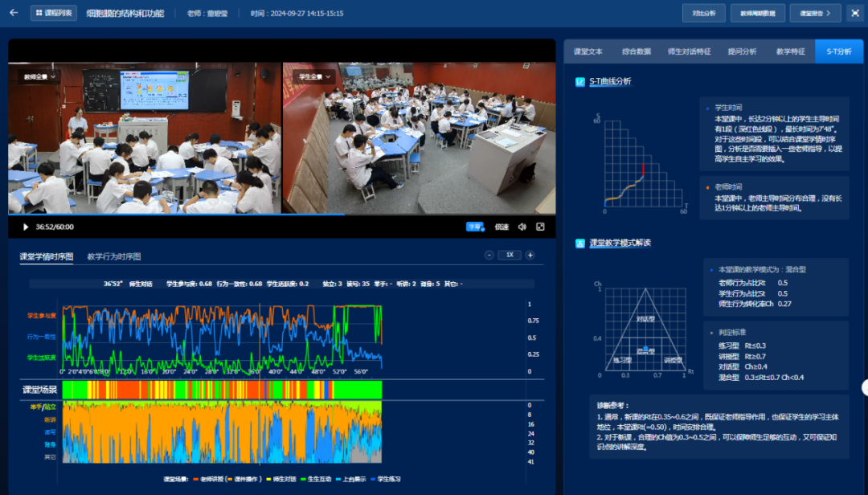Toggle the 字幕 subtitle switch
This screenshot has height=495, width=868.
(x=475, y=227)
